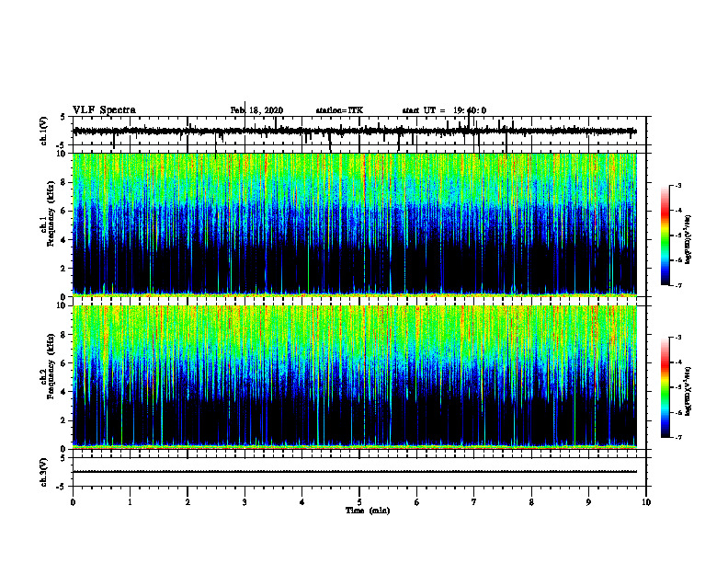The height and width of the screenshot is (563, 728).
Task: Click the -7 tick on ch.1 color bar
Action: (677, 285)
